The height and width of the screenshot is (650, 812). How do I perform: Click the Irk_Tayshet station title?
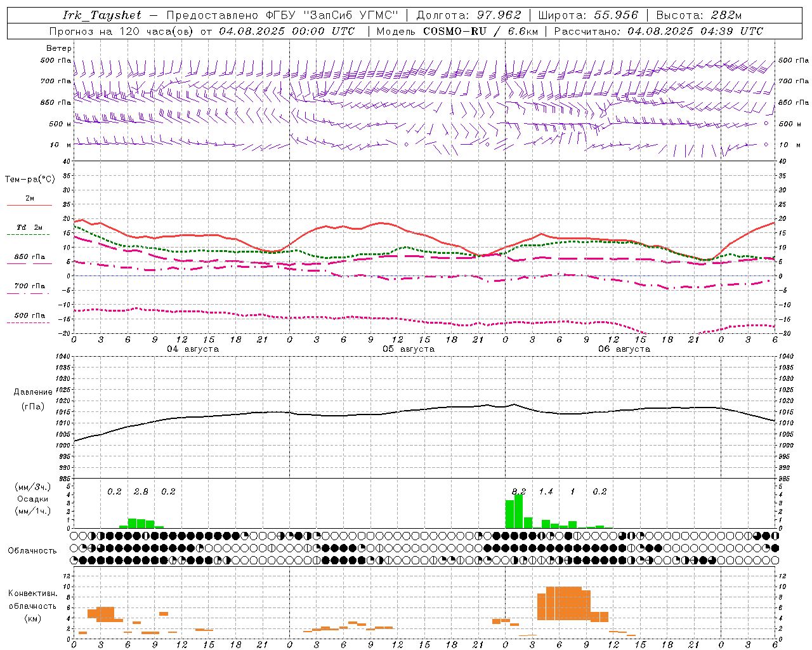pos(102,15)
